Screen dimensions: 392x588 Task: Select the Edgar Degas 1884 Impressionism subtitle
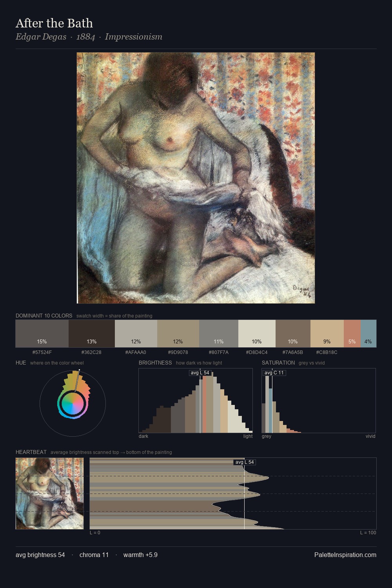point(89,37)
